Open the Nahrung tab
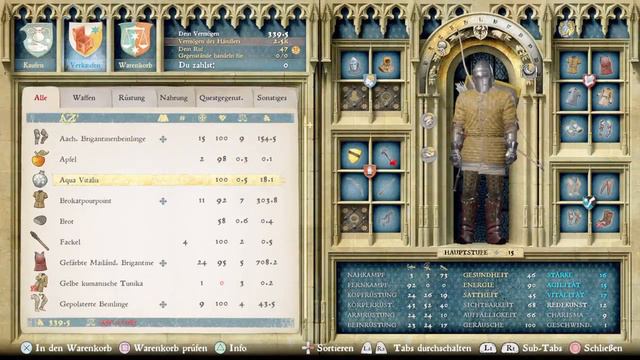 173,98
